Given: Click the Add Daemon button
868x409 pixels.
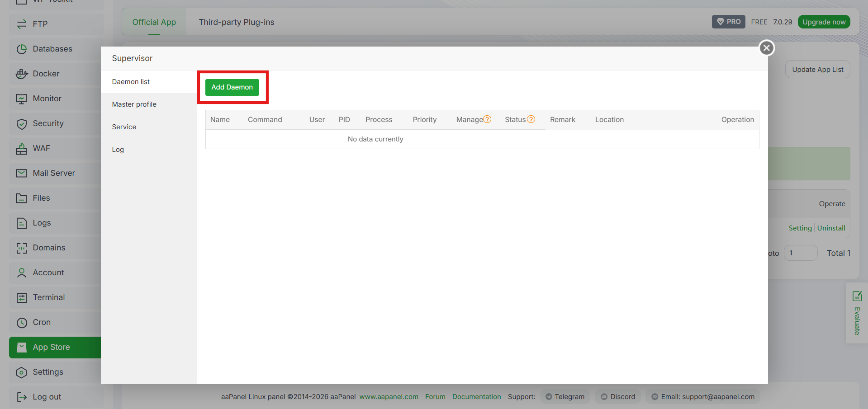Looking at the screenshot, I should point(232,87).
